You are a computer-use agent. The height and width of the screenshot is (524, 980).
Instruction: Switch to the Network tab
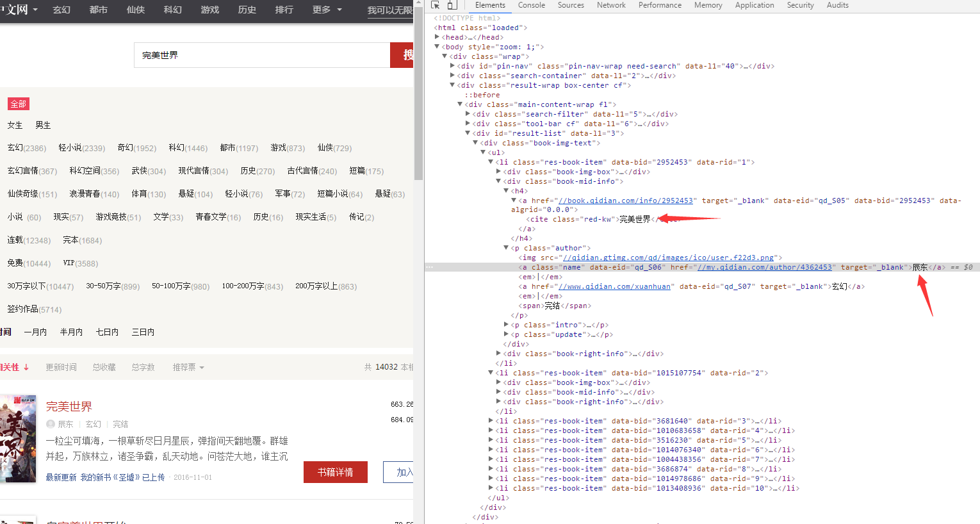[x=611, y=5]
